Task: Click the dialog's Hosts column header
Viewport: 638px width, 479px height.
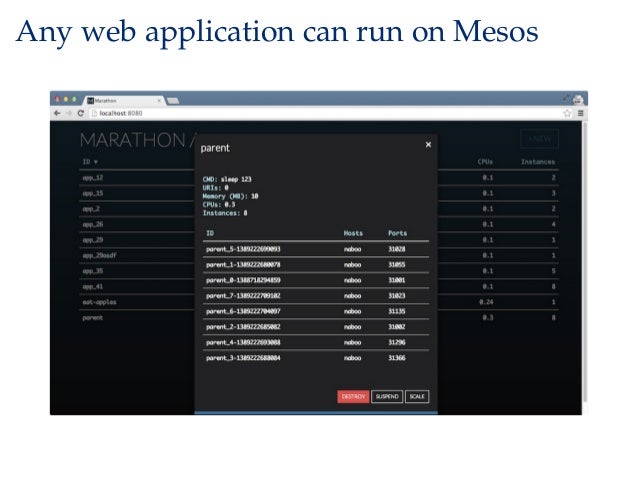Action: 353,233
